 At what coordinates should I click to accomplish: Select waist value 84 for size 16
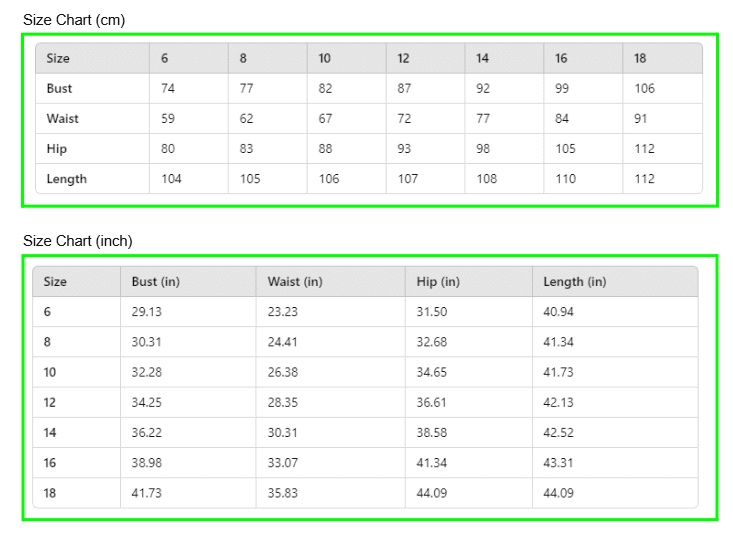[x=562, y=118]
